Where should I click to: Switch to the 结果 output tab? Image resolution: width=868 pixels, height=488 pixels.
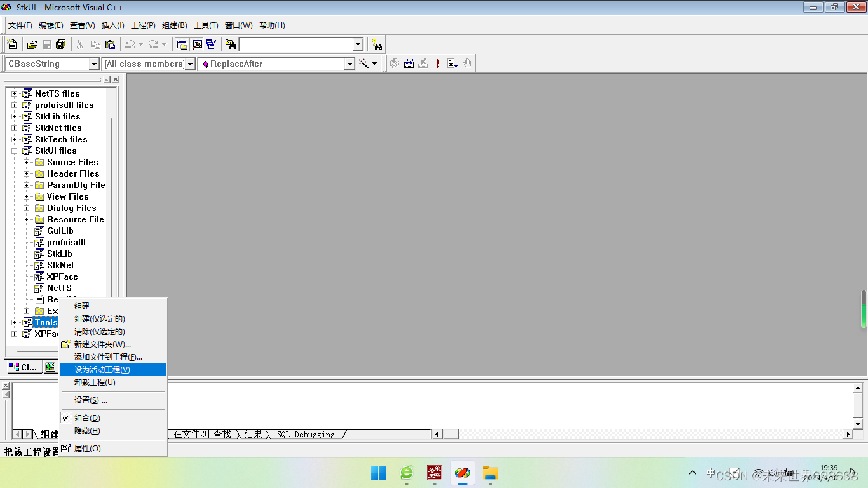(253, 434)
